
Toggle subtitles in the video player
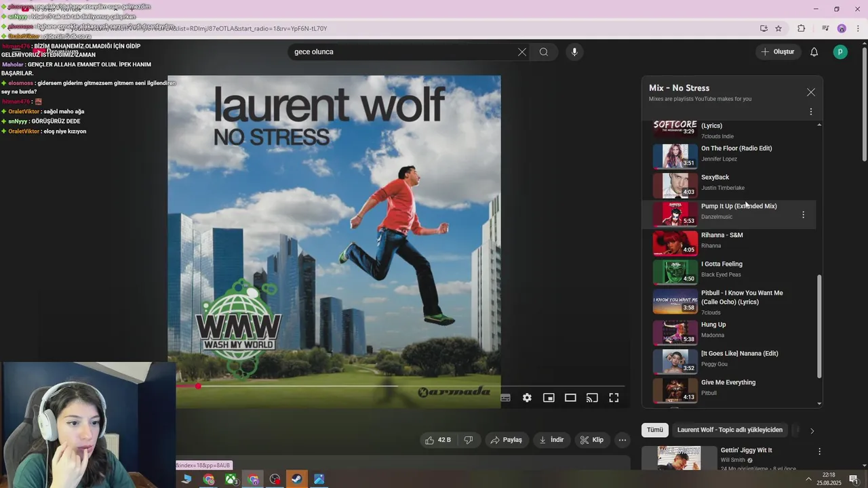[x=505, y=398]
